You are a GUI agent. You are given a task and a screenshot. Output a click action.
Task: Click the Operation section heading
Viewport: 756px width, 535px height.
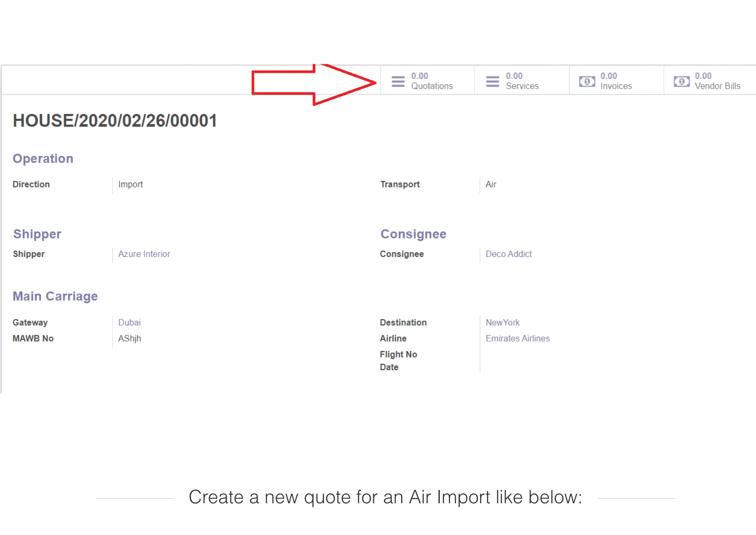(x=43, y=159)
